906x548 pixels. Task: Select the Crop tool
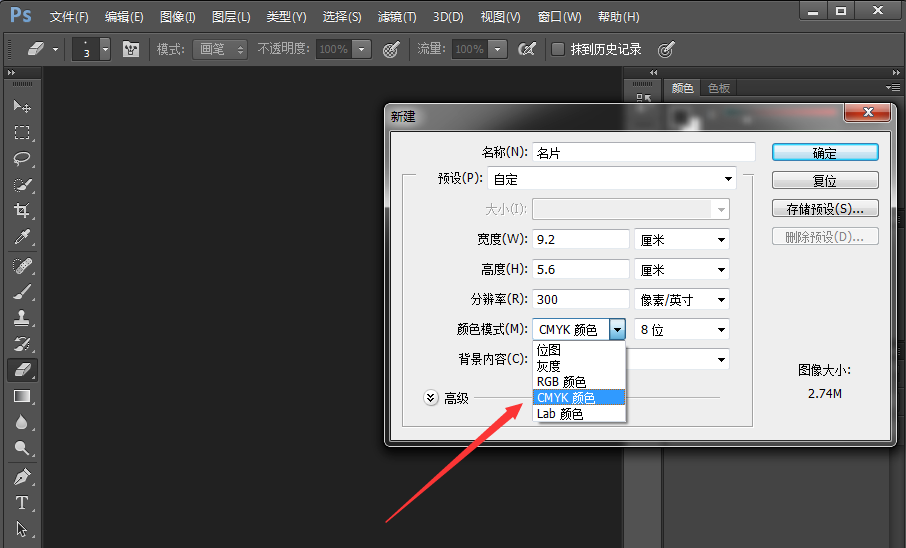(22, 210)
